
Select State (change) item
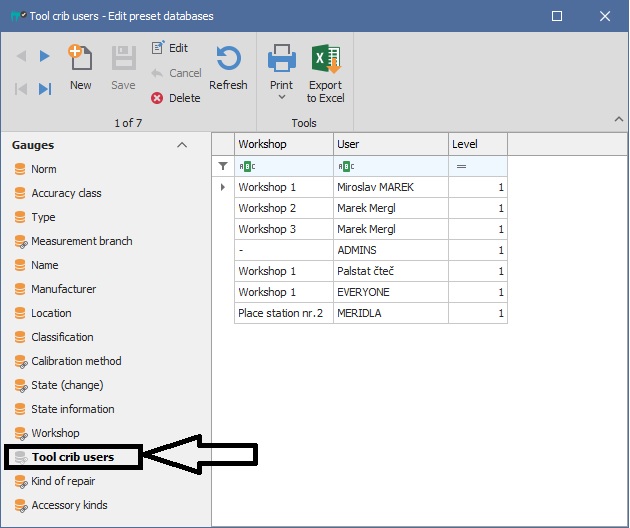(67, 385)
